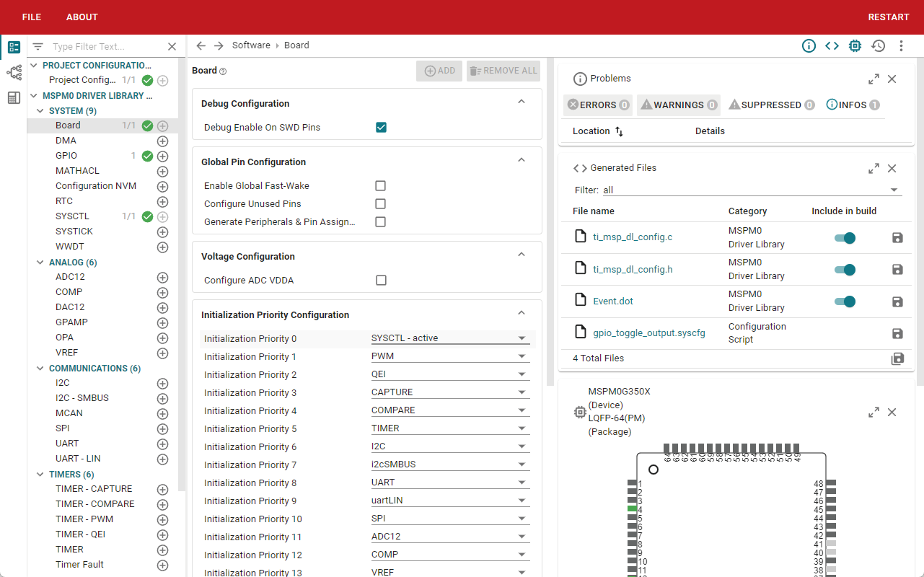Collapse the Voltage Configuration section
924x577 pixels.
[522, 255]
